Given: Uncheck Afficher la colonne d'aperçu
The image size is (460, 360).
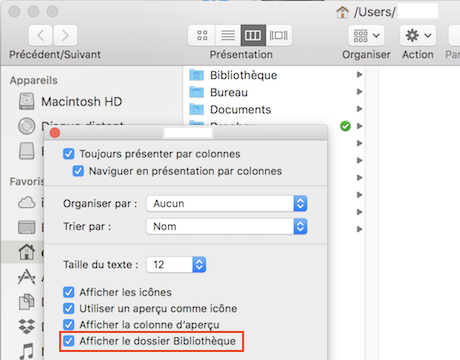Looking at the screenshot, I should pos(69,325).
